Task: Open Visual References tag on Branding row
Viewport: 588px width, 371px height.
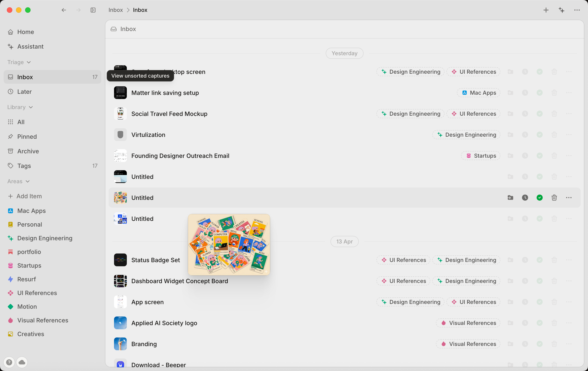Action: tap(468, 344)
